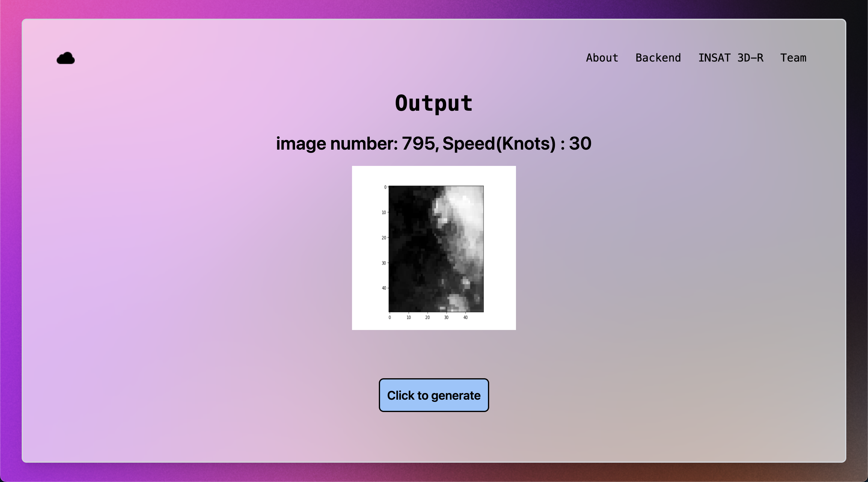868x482 pixels.
Task: Click the x-axis of the plot
Action: click(x=436, y=317)
